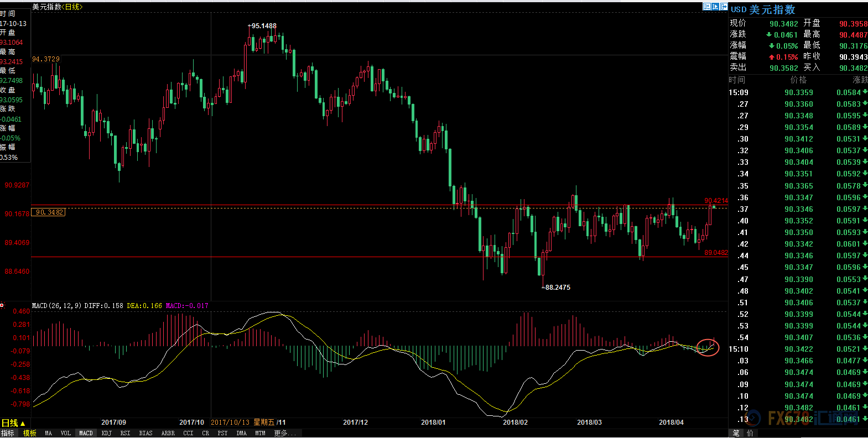Click the 收盘 value 93.0595 in info box

pyautogui.click(x=12, y=100)
